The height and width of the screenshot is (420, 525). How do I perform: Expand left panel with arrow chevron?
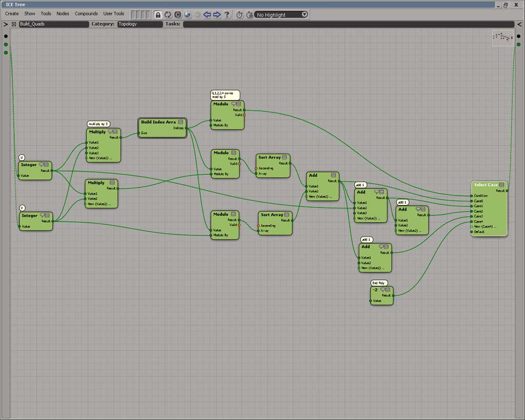tap(6, 24)
